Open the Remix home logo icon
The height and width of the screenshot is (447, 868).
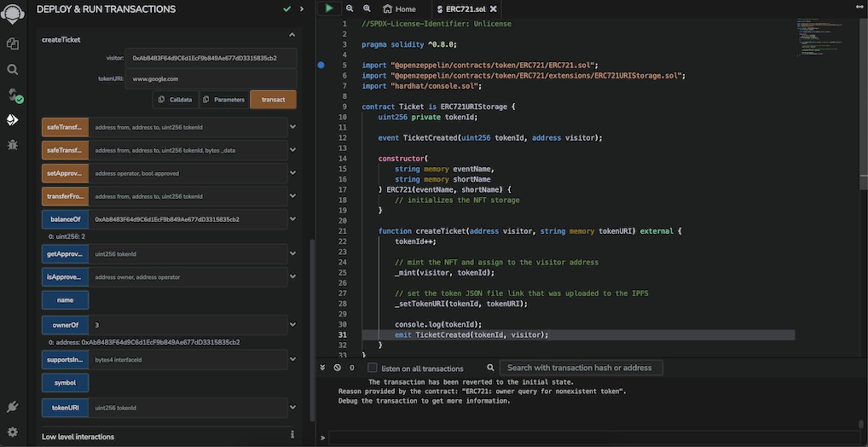click(x=12, y=14)
